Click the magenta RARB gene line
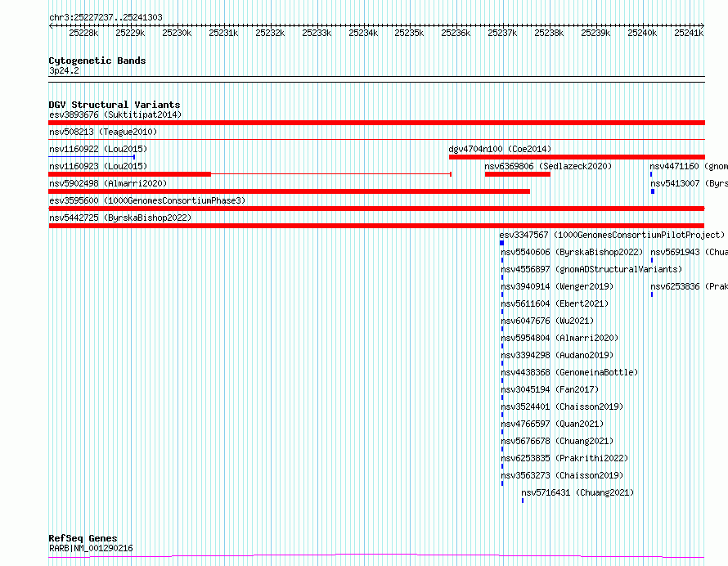This screenshot has width=728, height=566. 376,556
